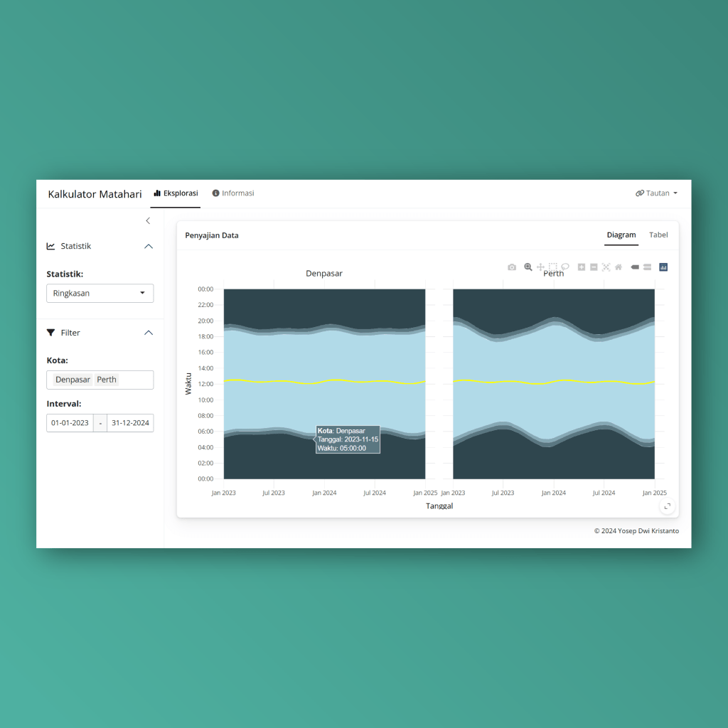Collapse the Filter section
Screen dimensions: 728x728
pyautogui.click(x=149, y=333)
